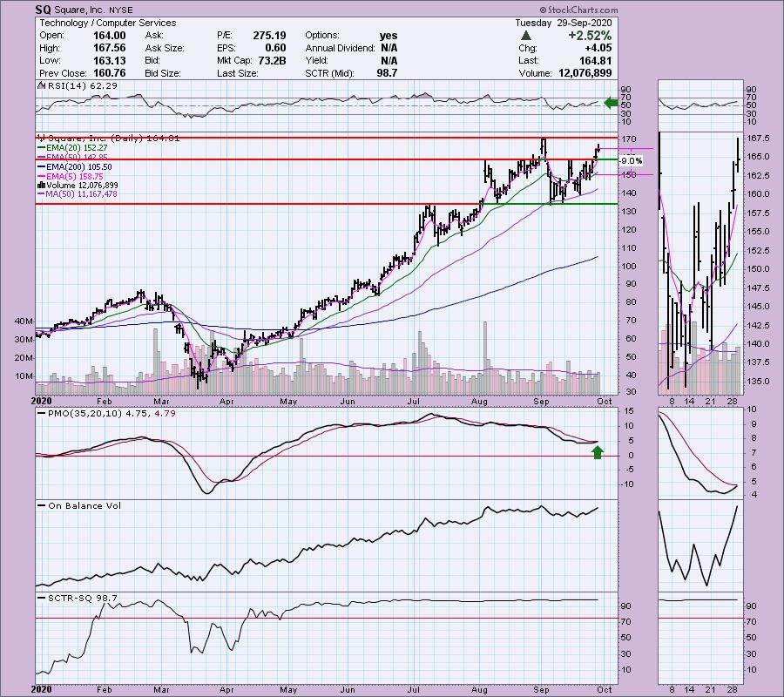Image resolution: width=784 pixels, height=697 pixels.
Task: Select the Last price value 164.81
Action: (x=595, y=60)
